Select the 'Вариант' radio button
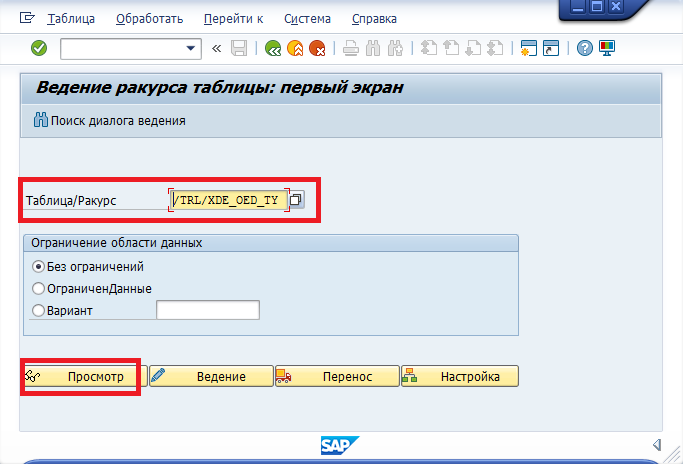Screen dimensions: 683x464 [x=39, y=311]
